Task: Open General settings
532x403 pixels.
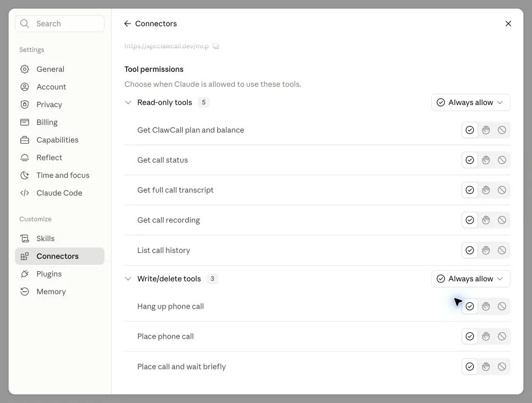Action: pyautogui.click(x=60, y=69)
